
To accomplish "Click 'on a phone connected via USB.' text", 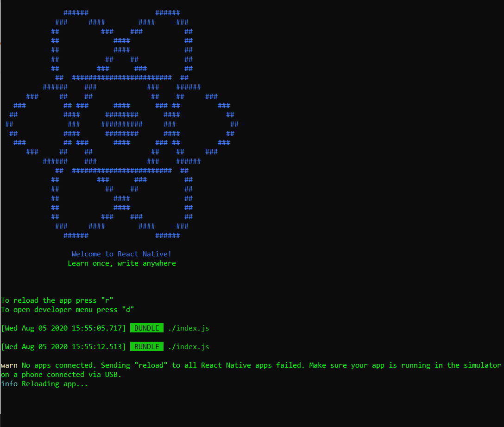I will pyautogui.click(x=61, y=375).
